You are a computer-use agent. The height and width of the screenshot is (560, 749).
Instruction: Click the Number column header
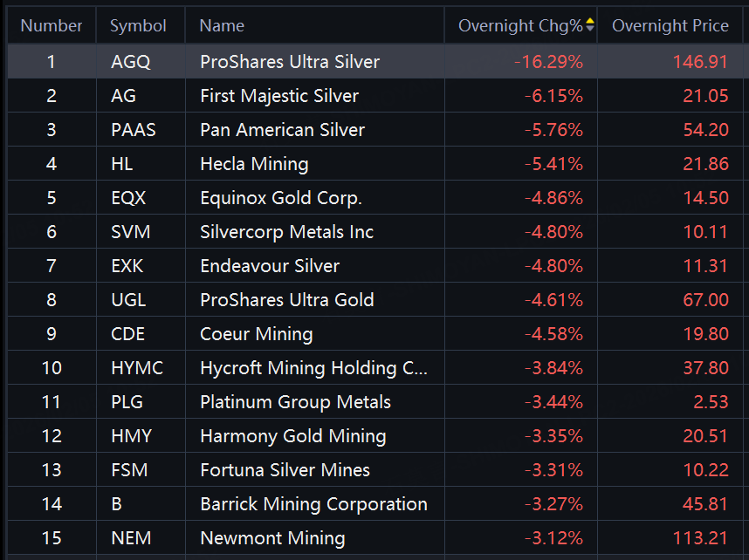[x=52, y=26]
